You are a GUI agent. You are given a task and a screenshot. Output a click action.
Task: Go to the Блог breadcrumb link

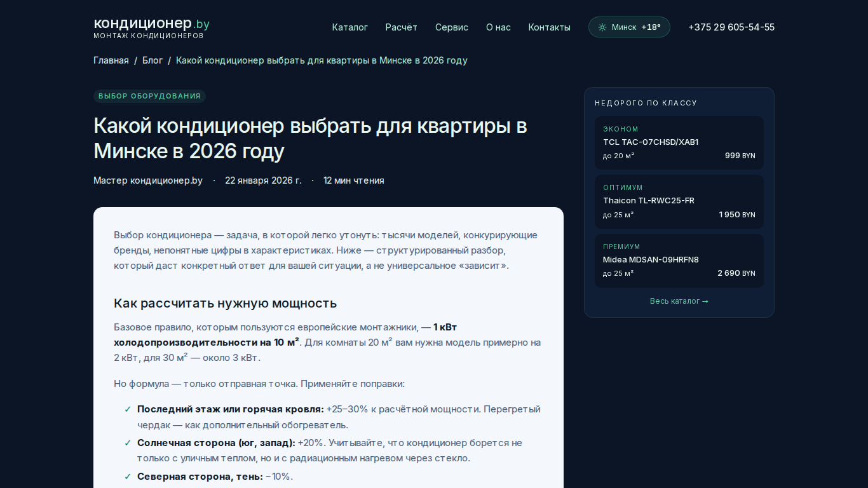pyautogui.click(x=153, y=60)
